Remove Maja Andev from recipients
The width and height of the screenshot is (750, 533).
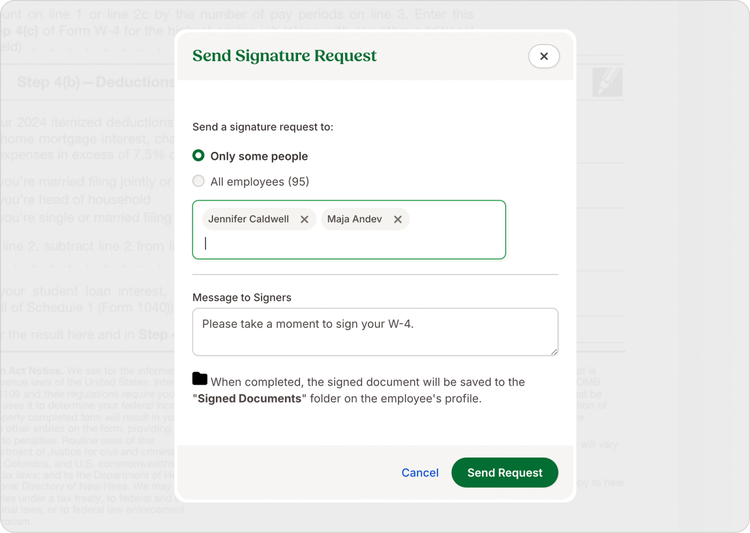coord(397,220)
